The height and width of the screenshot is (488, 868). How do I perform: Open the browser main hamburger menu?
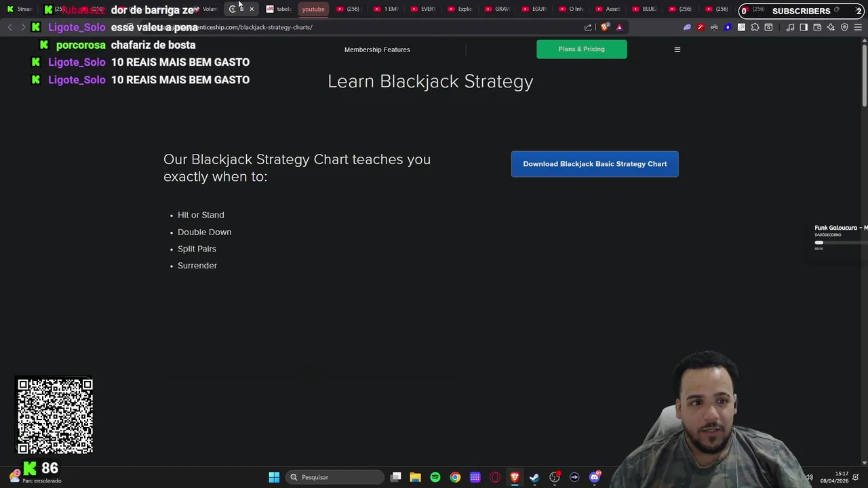pyautogui.click(x=858, y=27)
